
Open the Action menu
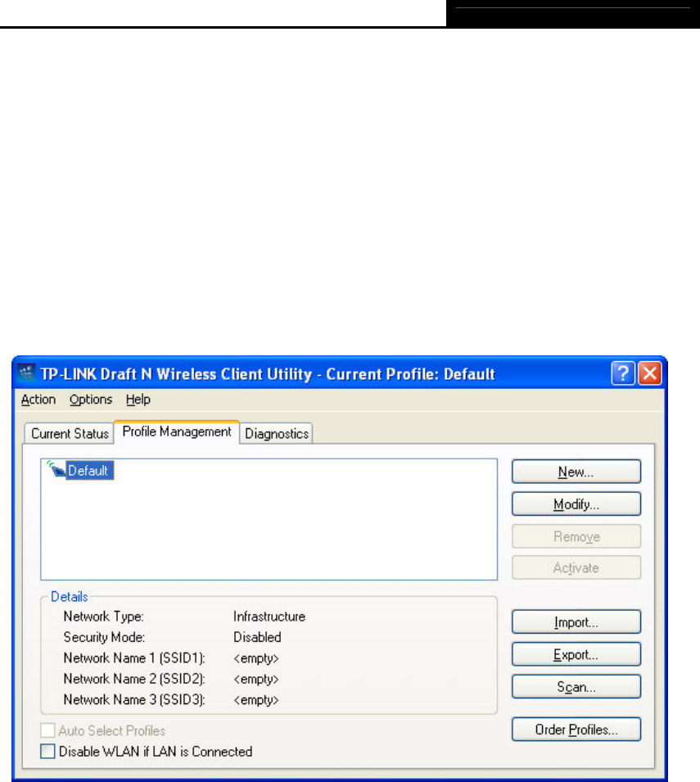pyautogui.click(x=38, y=400)
